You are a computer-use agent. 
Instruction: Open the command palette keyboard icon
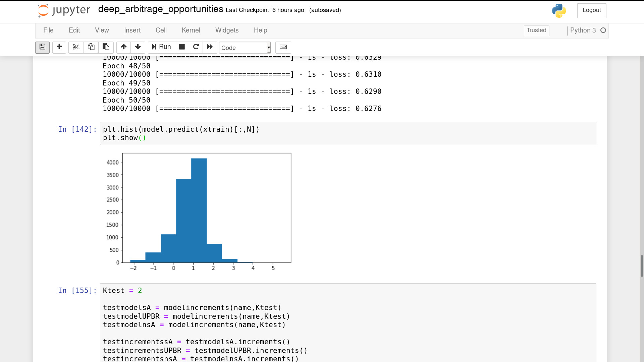[283, 47]
